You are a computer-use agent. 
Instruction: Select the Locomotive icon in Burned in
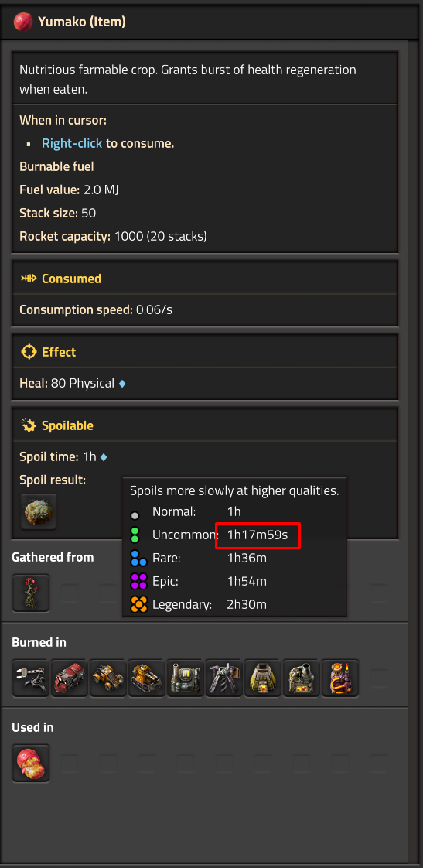70,678
